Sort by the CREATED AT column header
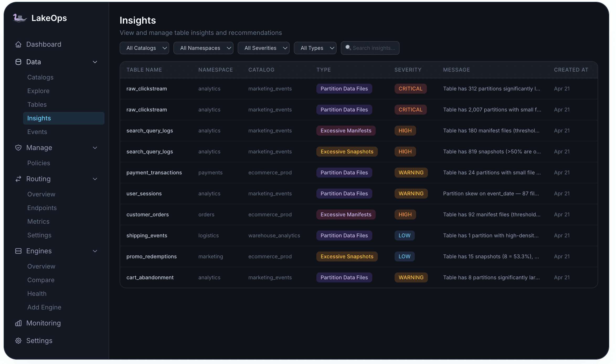This screenshot has width=616, height=364. [571, 70]
